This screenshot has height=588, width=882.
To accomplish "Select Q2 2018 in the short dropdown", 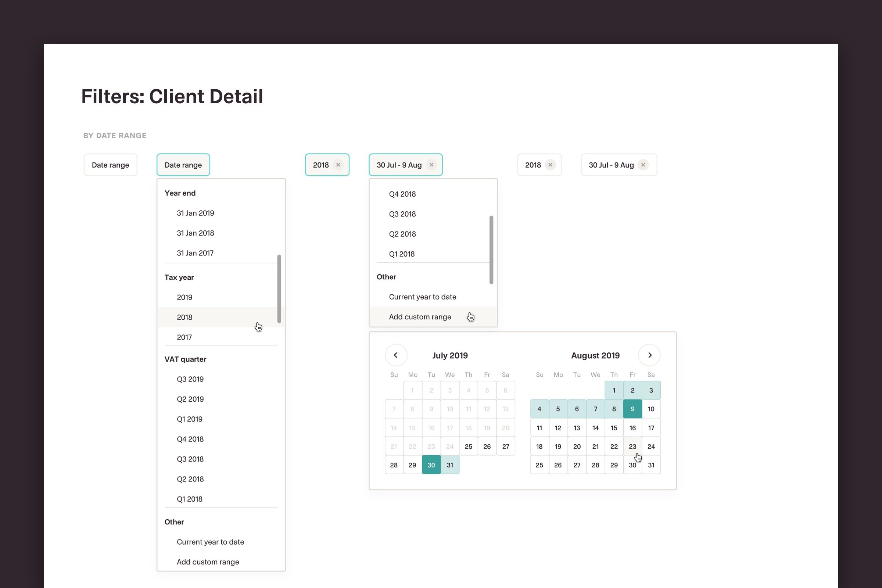I will (x=402, y=234).
